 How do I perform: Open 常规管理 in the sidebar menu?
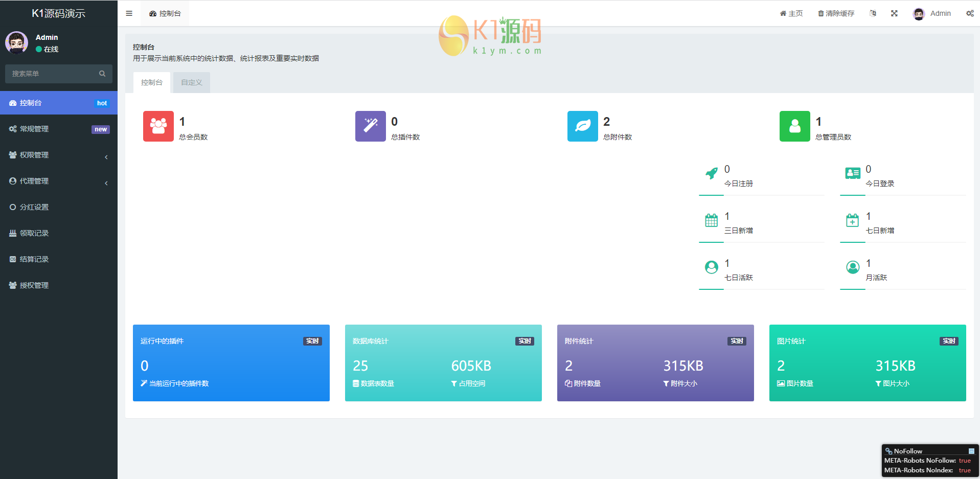coord(59,129)
